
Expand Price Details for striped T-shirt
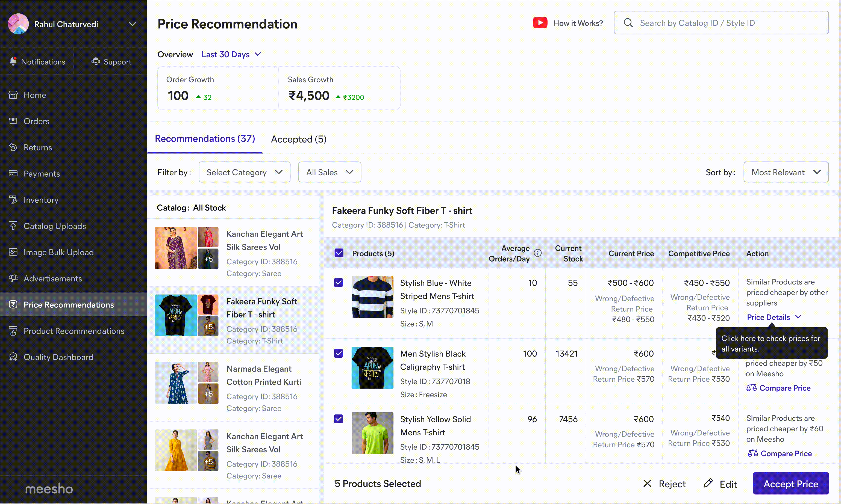pos(774,317)
